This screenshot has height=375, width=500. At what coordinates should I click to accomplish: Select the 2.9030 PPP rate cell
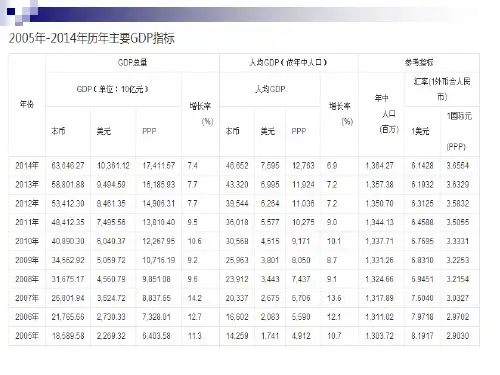[x=458, y=336]
